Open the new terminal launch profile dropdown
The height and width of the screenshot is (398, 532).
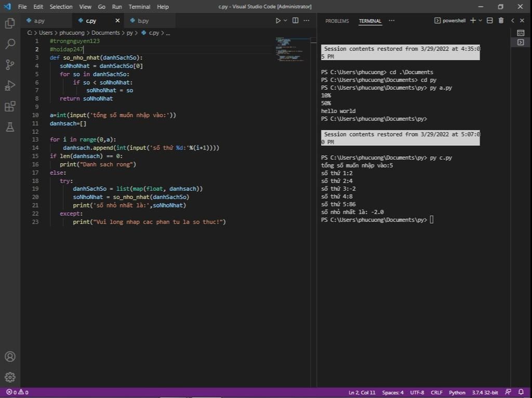(x=480, y=21)
